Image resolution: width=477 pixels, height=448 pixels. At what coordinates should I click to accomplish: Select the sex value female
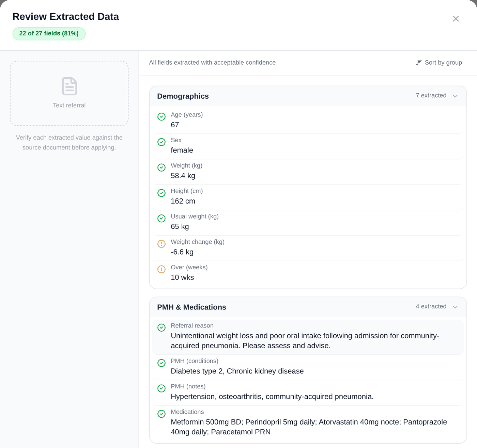pyautogui.click(x=182, y=150)
